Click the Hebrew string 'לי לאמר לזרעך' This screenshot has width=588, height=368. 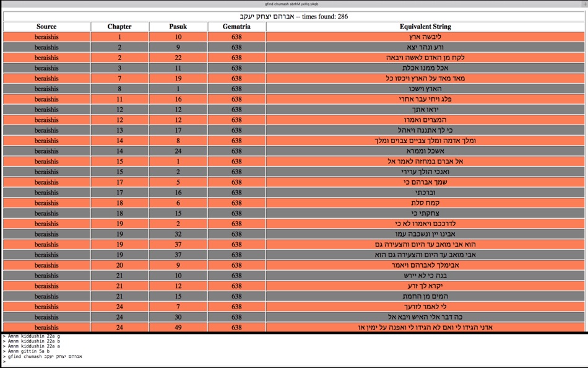coord(425,307)
